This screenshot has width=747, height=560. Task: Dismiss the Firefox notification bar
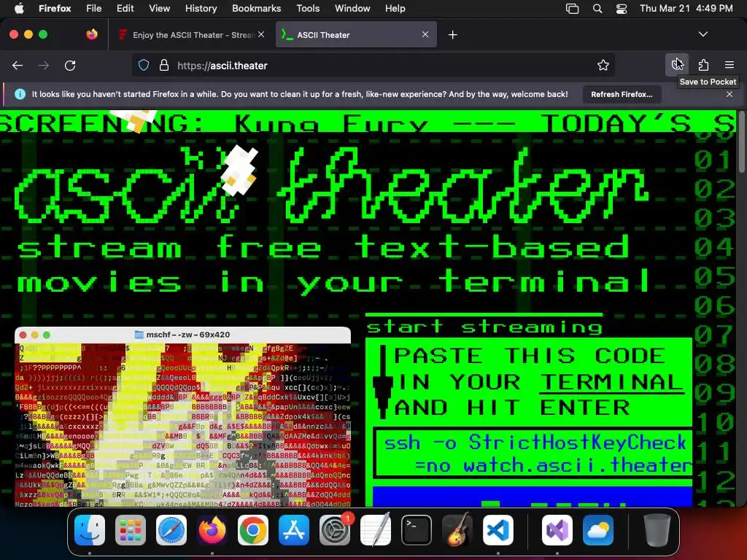click(729, 94)
